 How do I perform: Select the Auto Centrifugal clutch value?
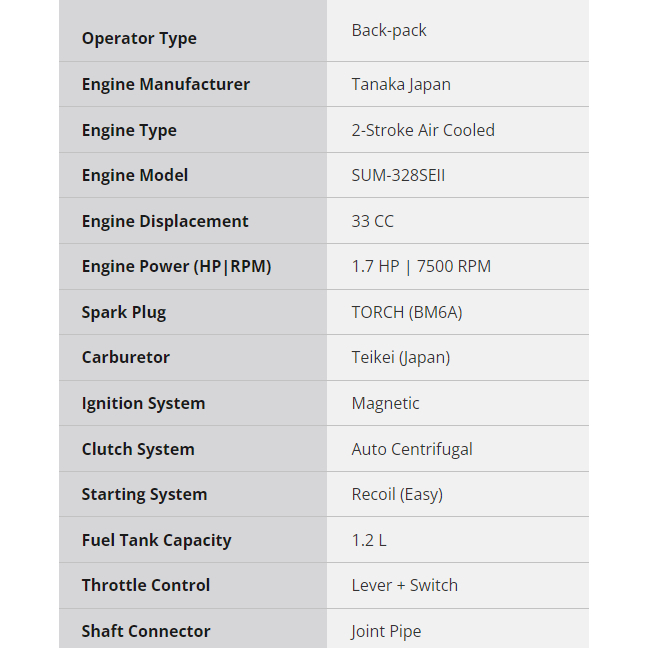point(412,449)
